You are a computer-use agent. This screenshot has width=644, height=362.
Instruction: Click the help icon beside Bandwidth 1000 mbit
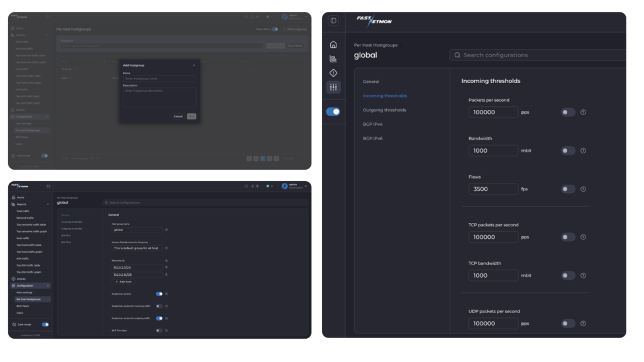tap(583, 151)
